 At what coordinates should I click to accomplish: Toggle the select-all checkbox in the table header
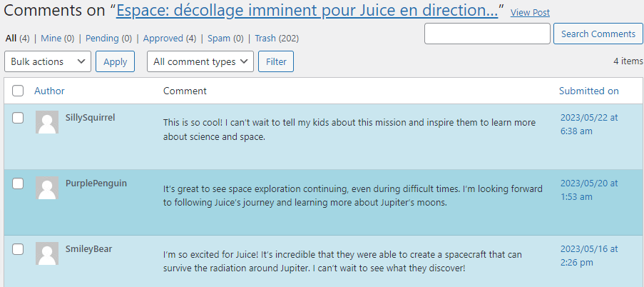(x=18, y=91)
